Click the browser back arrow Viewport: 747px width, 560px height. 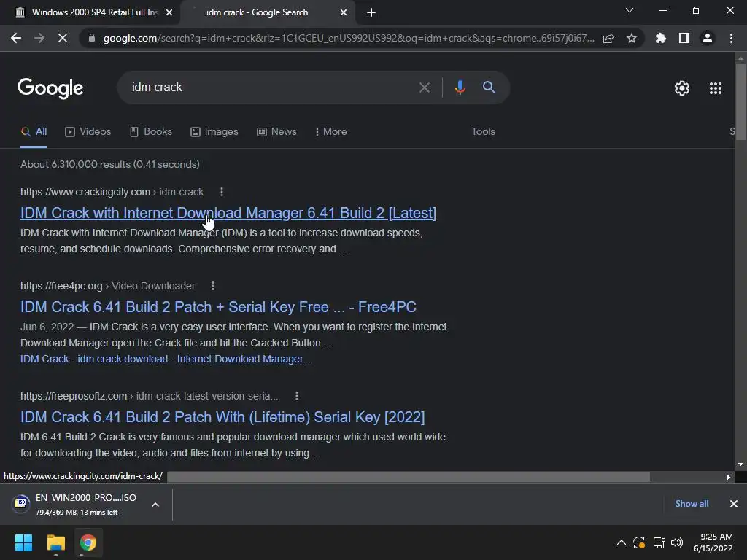pos(16,38)
